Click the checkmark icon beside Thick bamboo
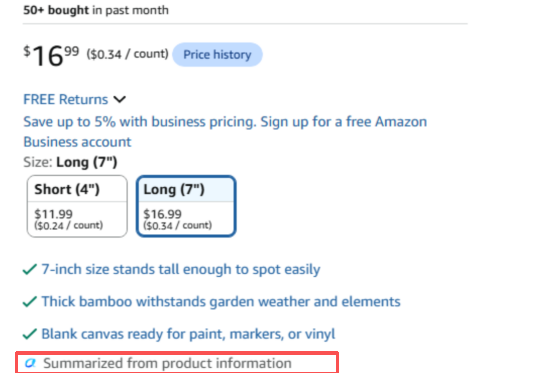554x373 pixels. pyautogui.click(x=30, y=302)
